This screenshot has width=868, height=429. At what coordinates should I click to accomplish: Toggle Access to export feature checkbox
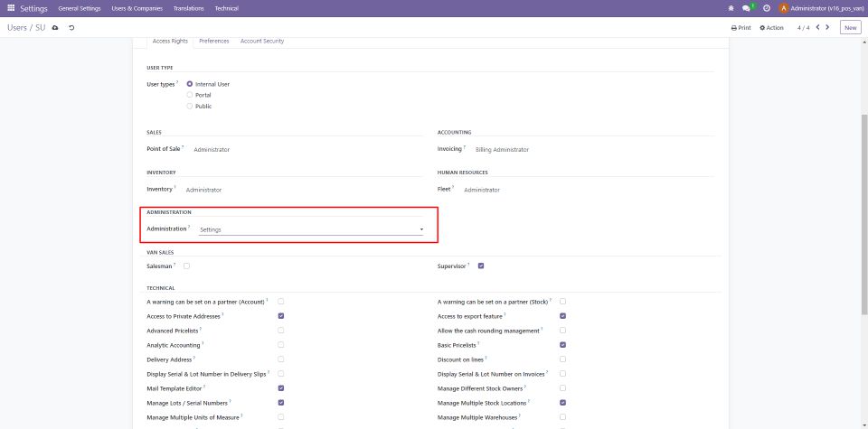563,316
